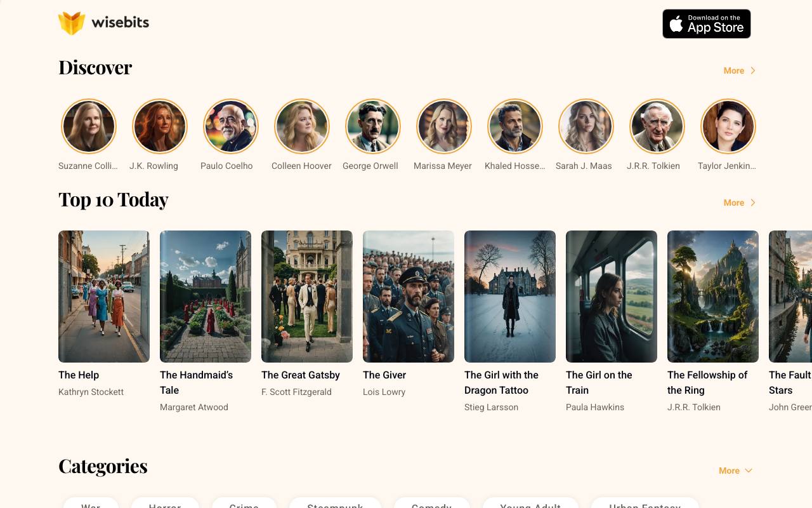Screen dimensions: 812x508
Task: Click the J.R.R. Tolkien name under his portrait
Action: (653, 166)
